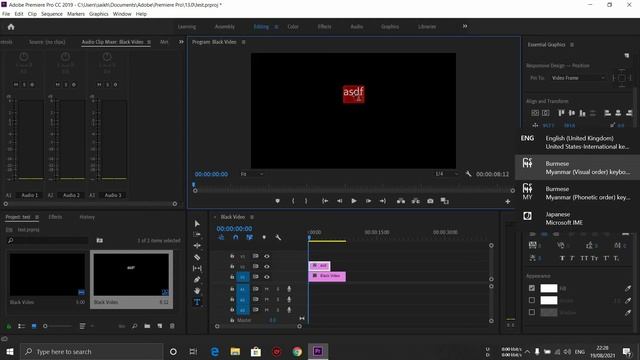The image size is (640, 360).
Task: Open Timeline Display Settings wrench
Action: pyautogui.click(x=278, y=237)
